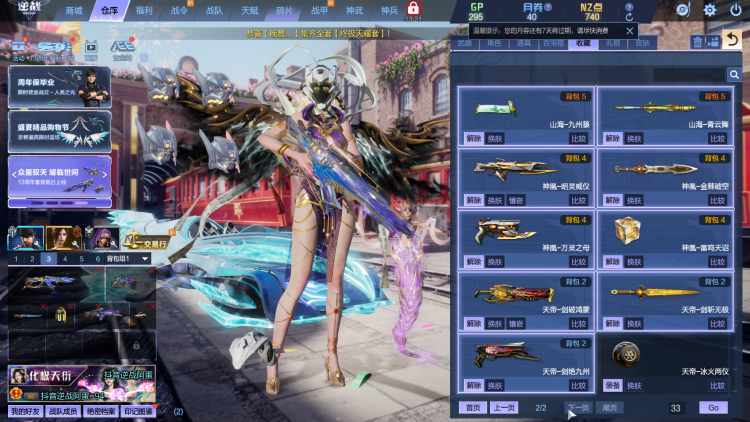This screenshot has width=750, height=422.
Task: Switch to the 收藏 warehouse tab
Action: 583,43
